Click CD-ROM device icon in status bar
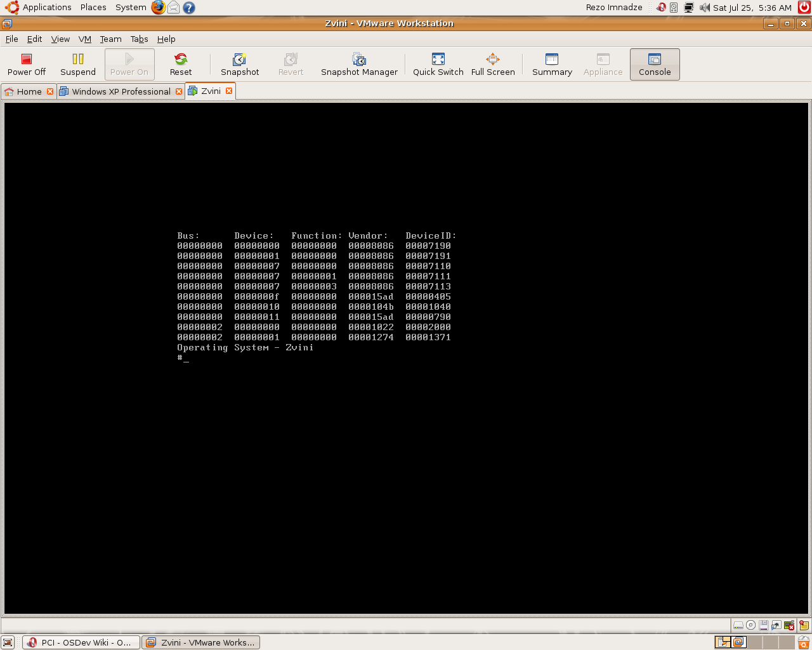The image size is (812, 650). pyautogui.click(x=750, y=625)
